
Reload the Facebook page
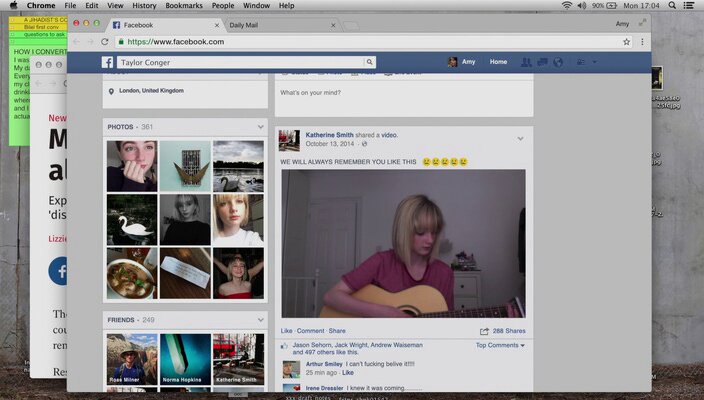point(105,42)
